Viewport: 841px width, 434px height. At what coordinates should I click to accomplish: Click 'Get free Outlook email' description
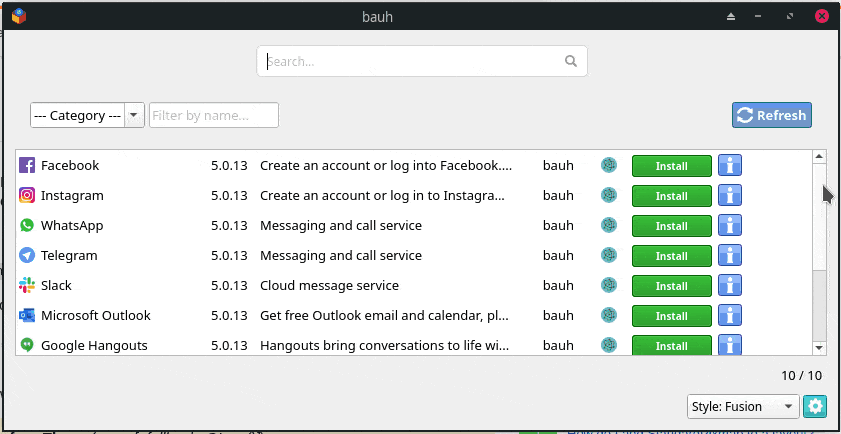385,315
